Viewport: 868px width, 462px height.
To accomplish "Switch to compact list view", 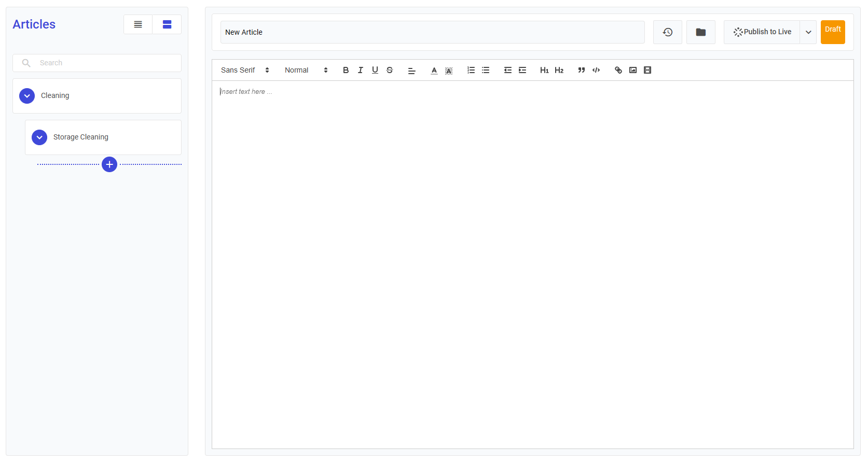I will 138,24.
